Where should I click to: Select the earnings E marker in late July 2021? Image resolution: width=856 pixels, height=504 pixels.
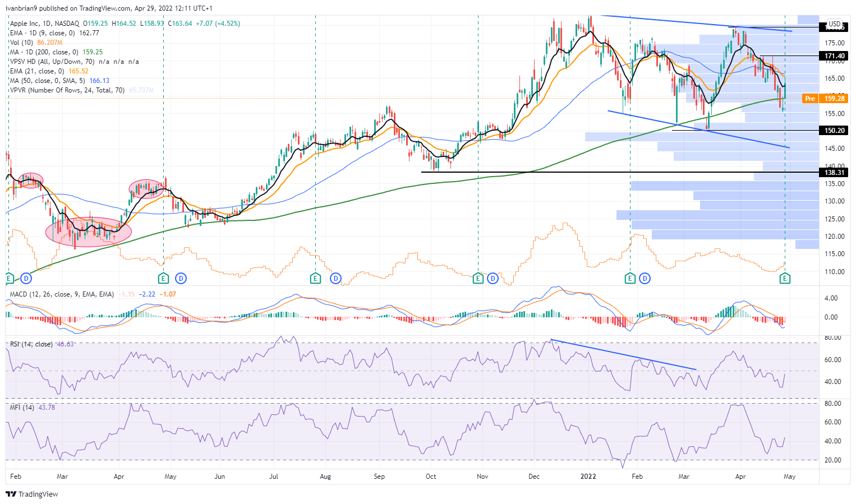(x=316, y=278)
